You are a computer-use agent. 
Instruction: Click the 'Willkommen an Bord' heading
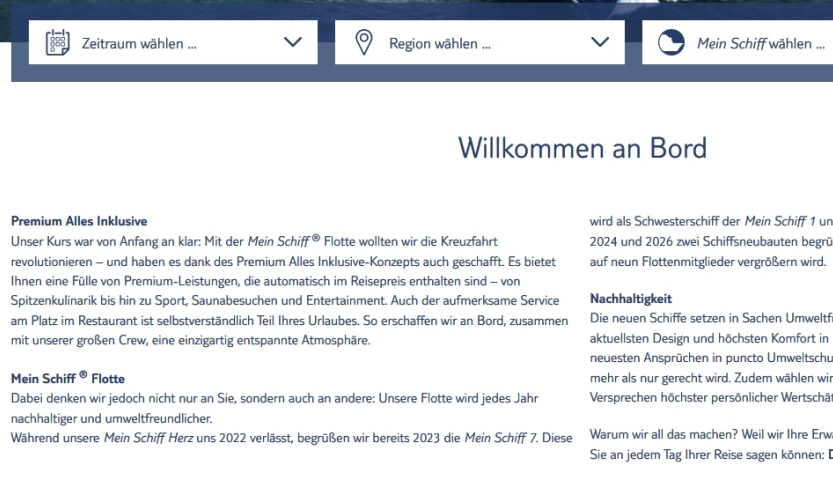pos(582,148)
